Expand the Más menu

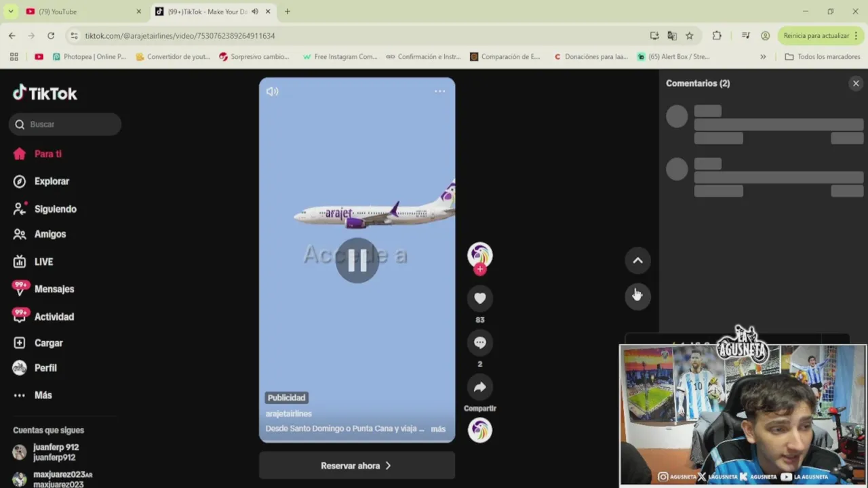[x=33, y=395]
